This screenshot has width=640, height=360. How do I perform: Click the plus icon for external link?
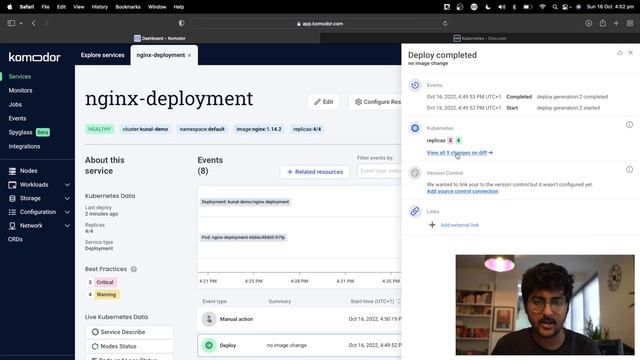[x=432, y=225]
